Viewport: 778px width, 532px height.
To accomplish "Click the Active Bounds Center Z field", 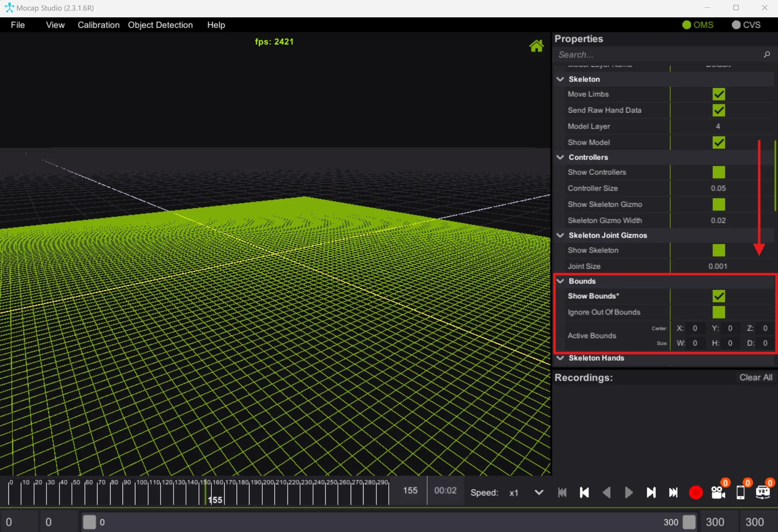I will click(765, 328).
